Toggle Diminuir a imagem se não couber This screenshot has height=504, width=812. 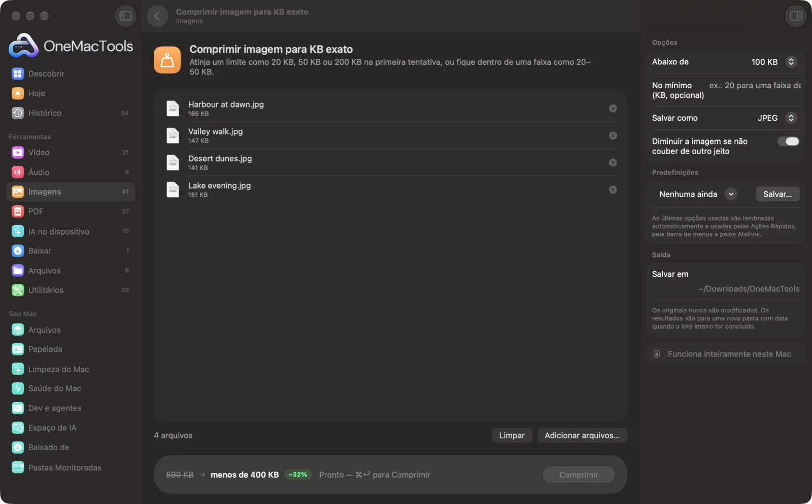[x=789, y=141]
